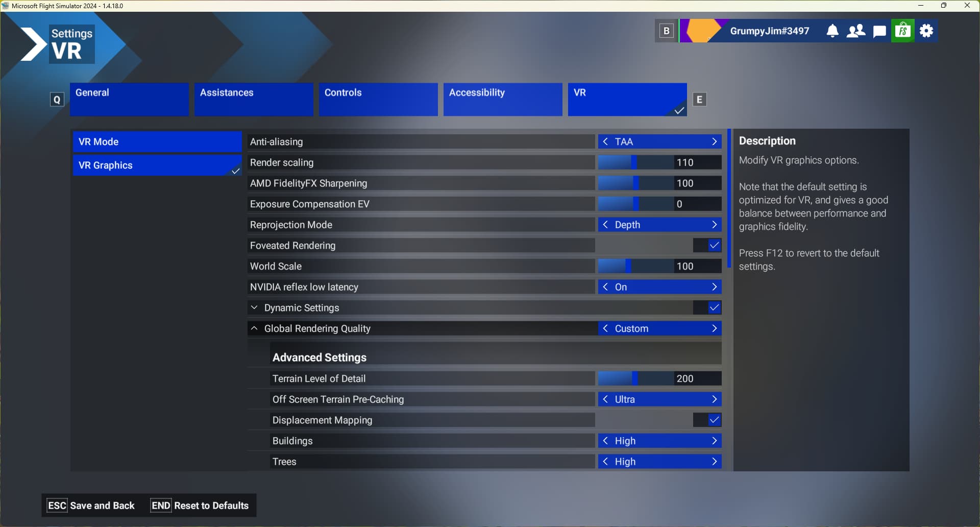This screenshot has height=527, width=980.
Task: Toggle Dynamic Settings checkbox
Action: point(715,308)
